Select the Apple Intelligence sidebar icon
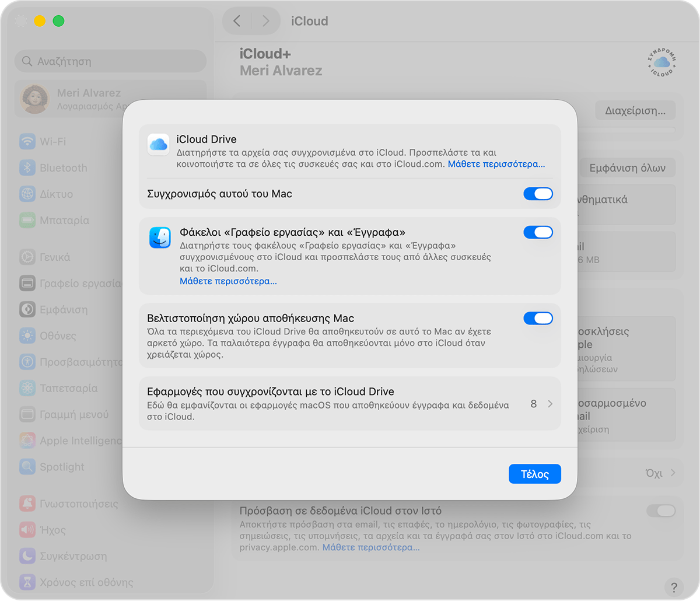The width and height of the screenshot is (700, 601). coord(27,441)
